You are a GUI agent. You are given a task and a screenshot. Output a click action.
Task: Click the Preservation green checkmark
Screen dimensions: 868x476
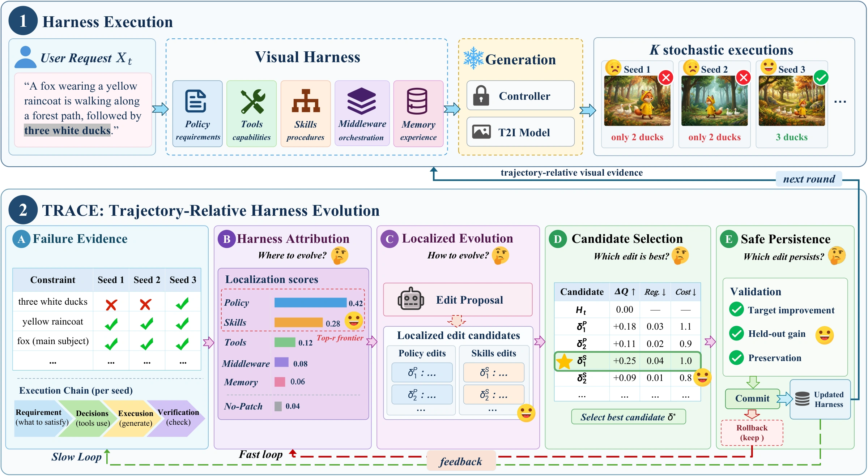click(x=736, y=357)
